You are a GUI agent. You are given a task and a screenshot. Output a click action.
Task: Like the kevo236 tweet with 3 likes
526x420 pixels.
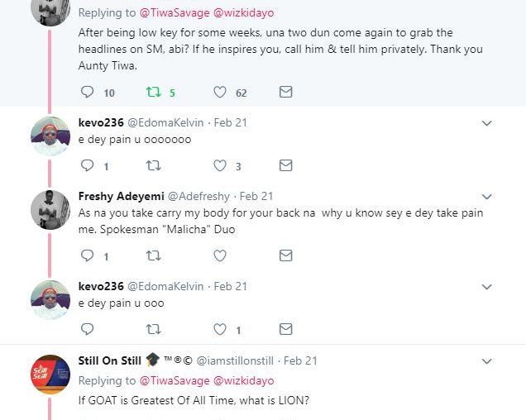click(x=220, y=166)
